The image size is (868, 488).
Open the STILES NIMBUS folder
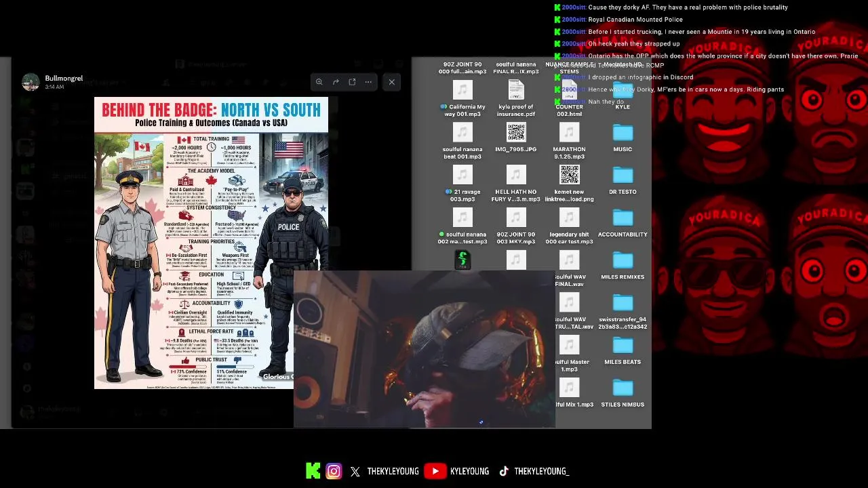[x=623, y=388]
